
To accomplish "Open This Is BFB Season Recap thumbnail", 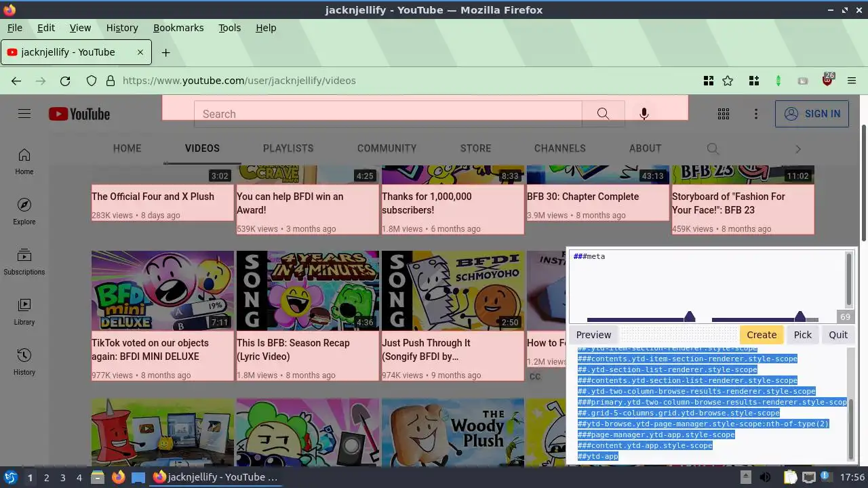I will coord(308,291).
